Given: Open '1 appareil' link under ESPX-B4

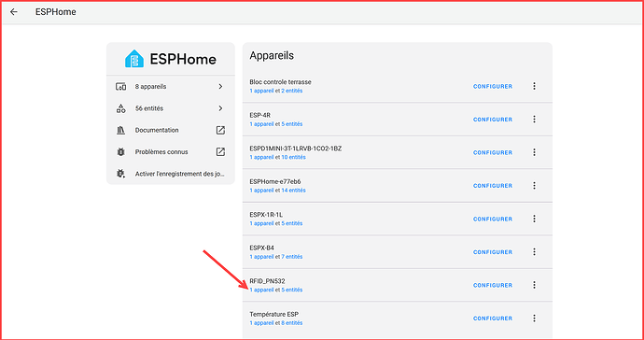Looking at the screenshot, I should coord(261,257).
